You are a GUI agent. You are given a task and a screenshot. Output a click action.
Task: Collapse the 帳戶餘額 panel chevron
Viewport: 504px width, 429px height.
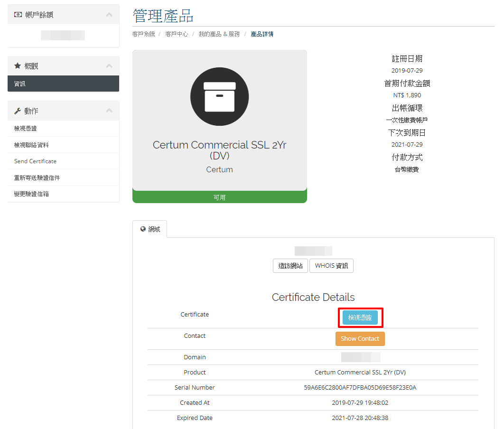pos(109,14)
